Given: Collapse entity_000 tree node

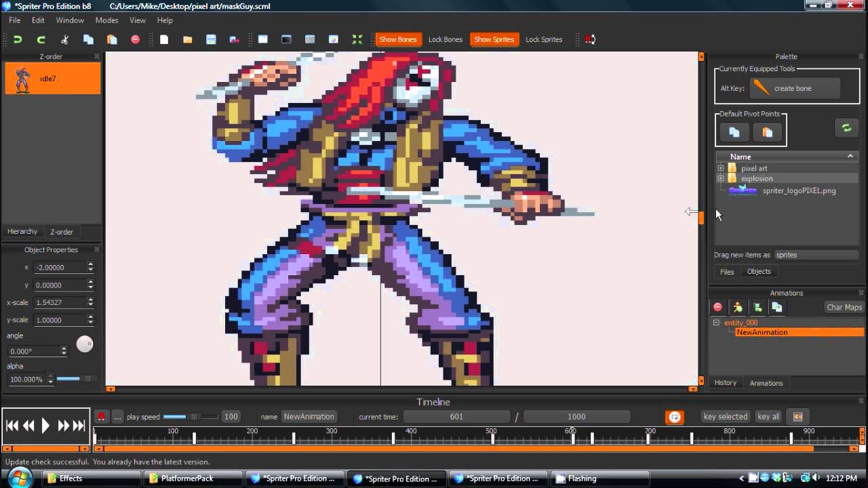Looking at the screenshot, I should click(x=716, y=323).
